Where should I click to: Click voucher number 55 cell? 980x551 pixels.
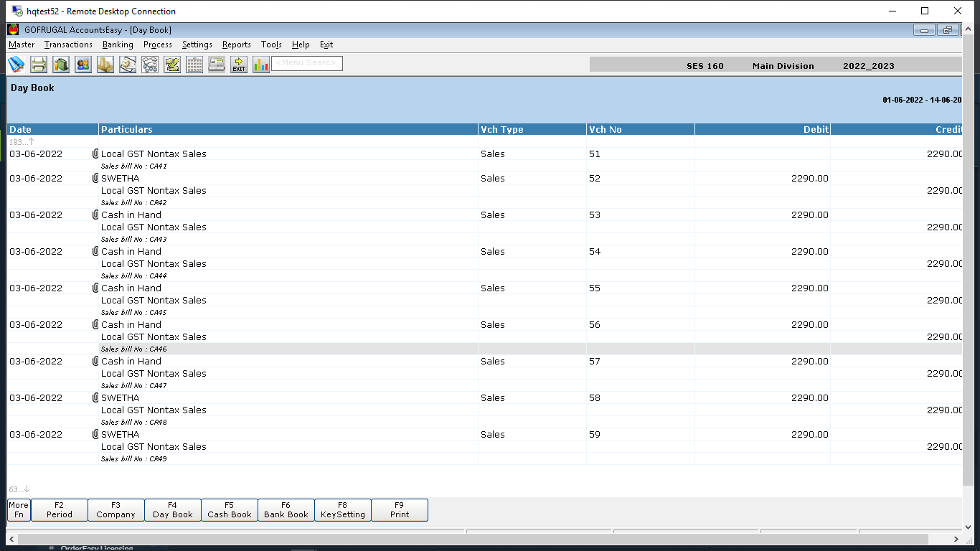coord(641,288)
